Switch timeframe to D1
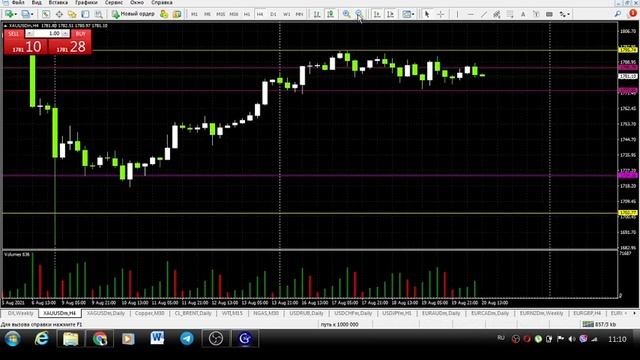This screenshot has height=360, width=640. pos(273,14)
